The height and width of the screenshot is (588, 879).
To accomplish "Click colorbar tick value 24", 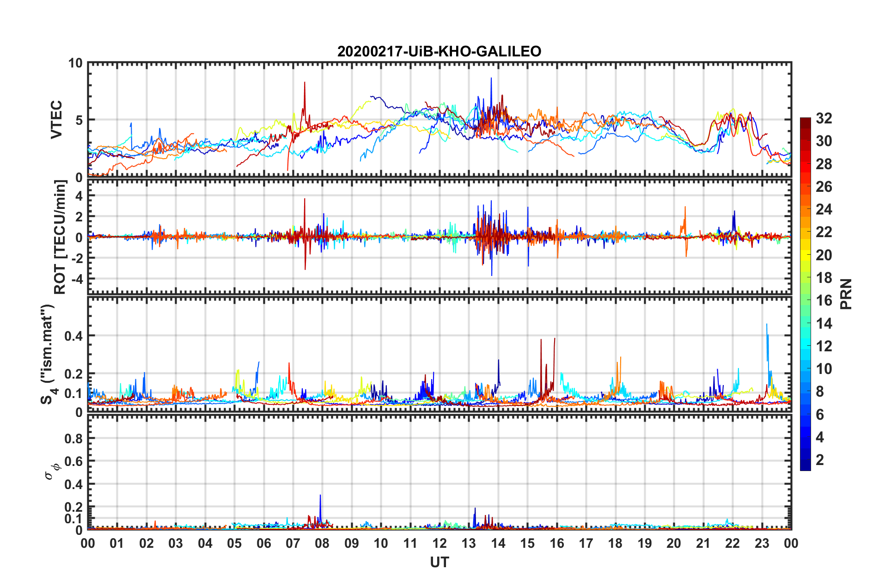I will [824, 209].
